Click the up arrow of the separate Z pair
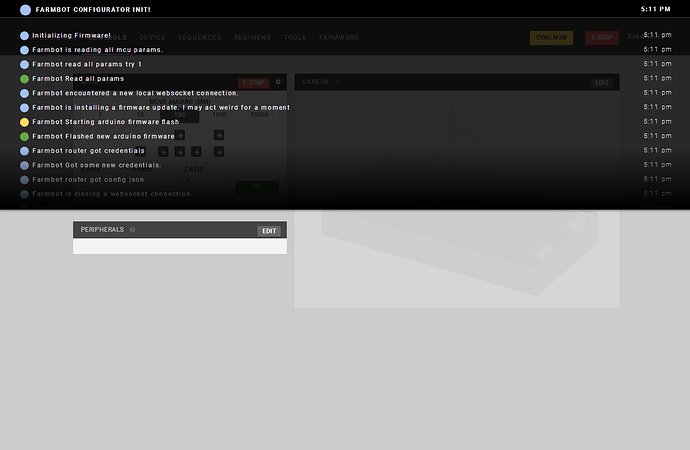The image size is (690, 450). point(219,135)
